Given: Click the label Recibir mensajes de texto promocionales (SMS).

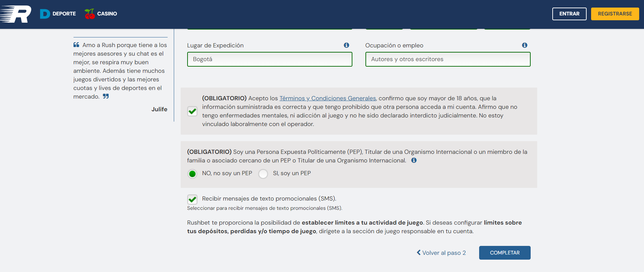Looking at the screenshot, I should 269,199.
